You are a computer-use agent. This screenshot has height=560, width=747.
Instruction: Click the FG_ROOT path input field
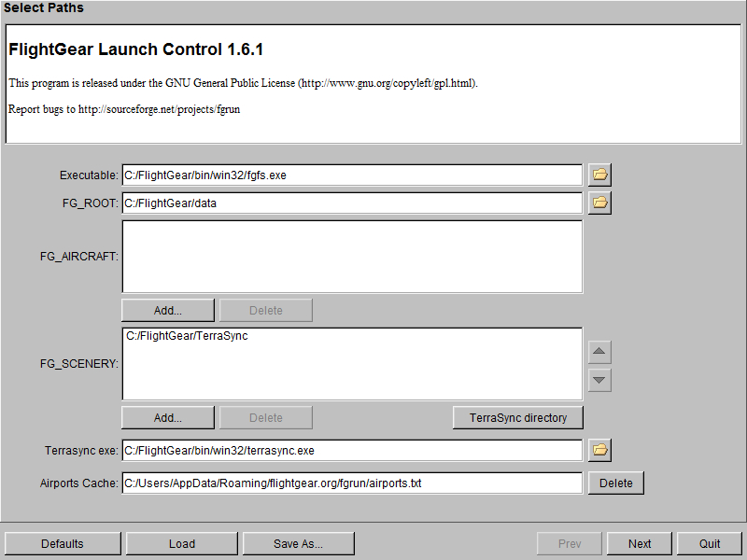click(x=352, y=203)
